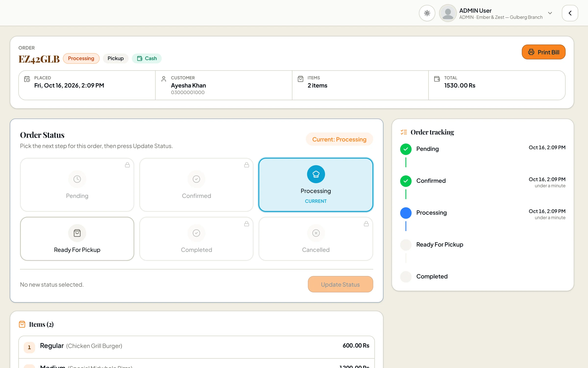Click the quantity badge 1 on Regular item

tap(29, 347)
